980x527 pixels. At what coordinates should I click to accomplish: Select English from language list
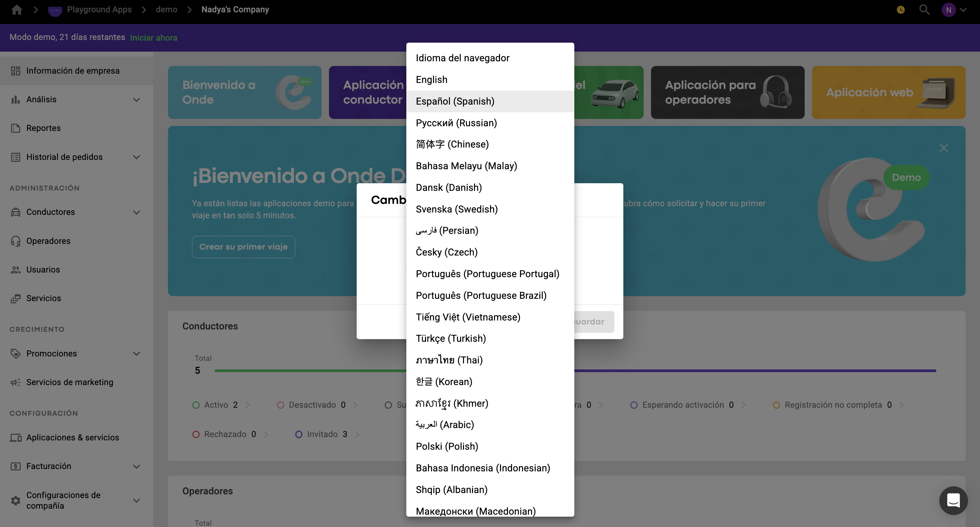tap(431, 80)
